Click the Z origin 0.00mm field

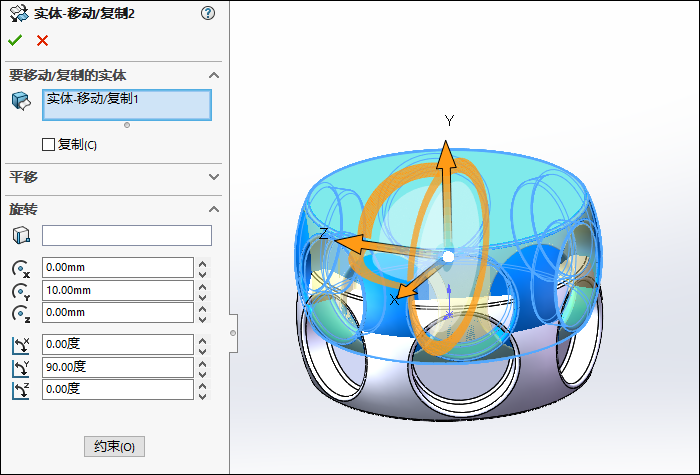[118, 312]
